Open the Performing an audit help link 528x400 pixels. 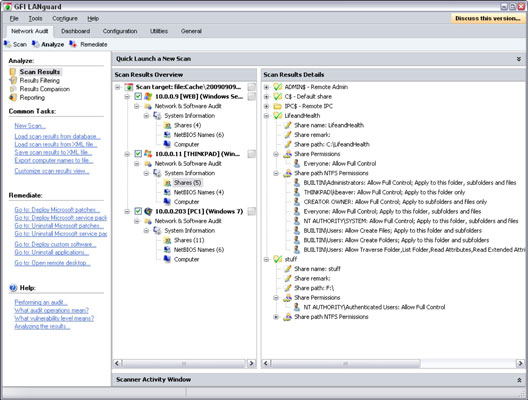tap(41, 302)
